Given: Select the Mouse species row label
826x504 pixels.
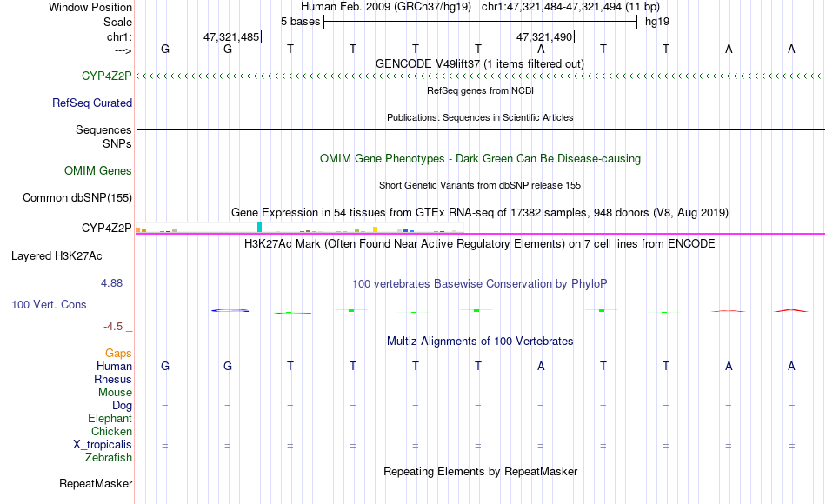Looking at the screenshot, I should (x=115, y=393).
